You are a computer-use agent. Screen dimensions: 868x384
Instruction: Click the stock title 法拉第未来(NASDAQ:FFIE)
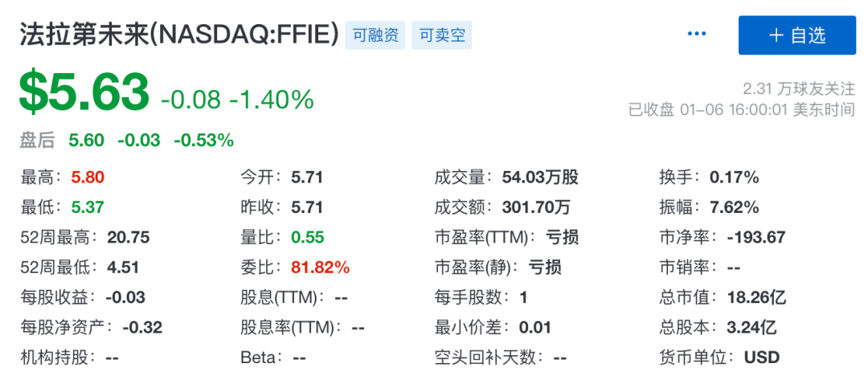178,35
